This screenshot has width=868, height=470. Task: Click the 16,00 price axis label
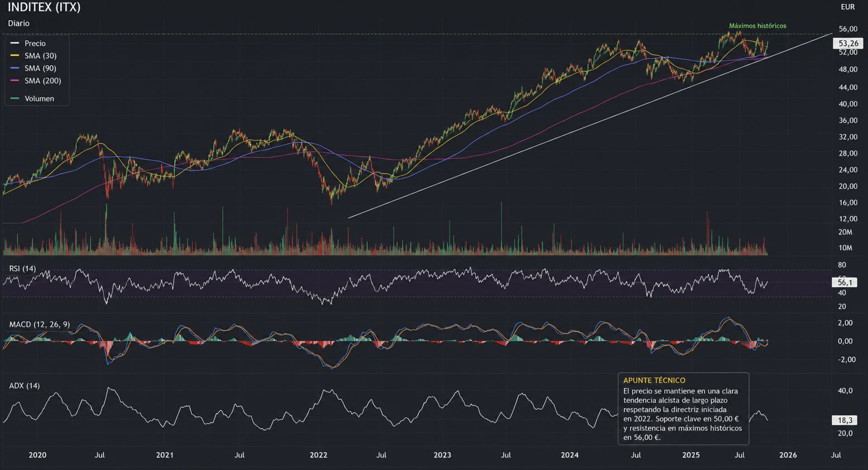coord(848,203)
